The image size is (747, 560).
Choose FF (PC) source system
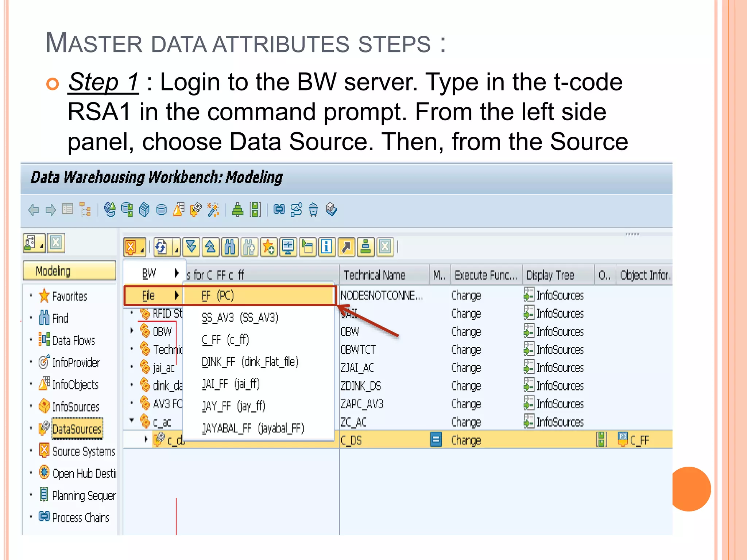(259, 295)
